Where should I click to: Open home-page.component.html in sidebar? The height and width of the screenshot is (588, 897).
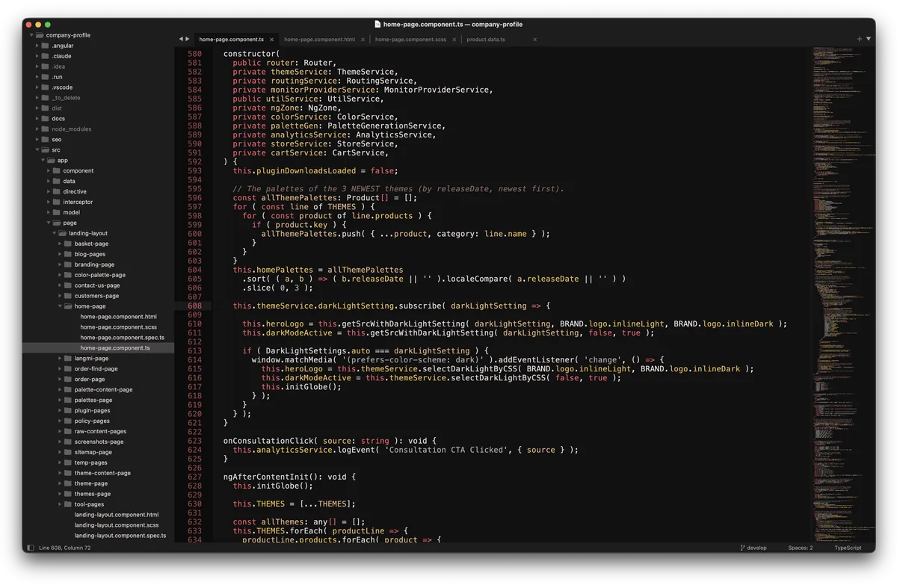coord(118,317)
